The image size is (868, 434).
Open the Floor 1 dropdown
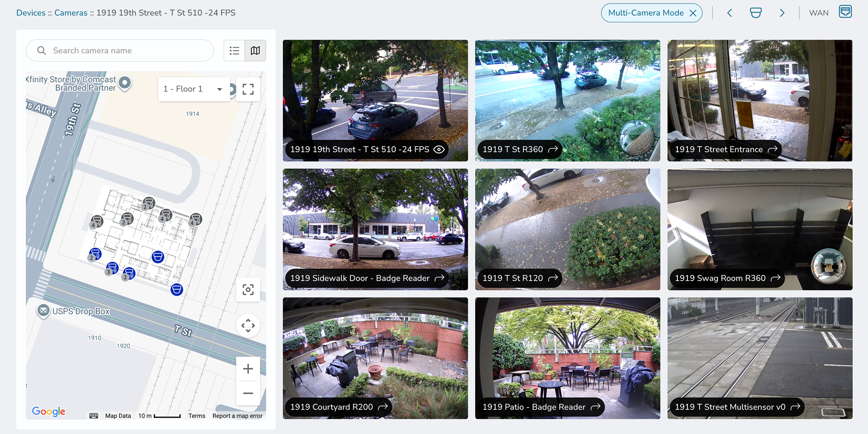click(x=194, y=89)
